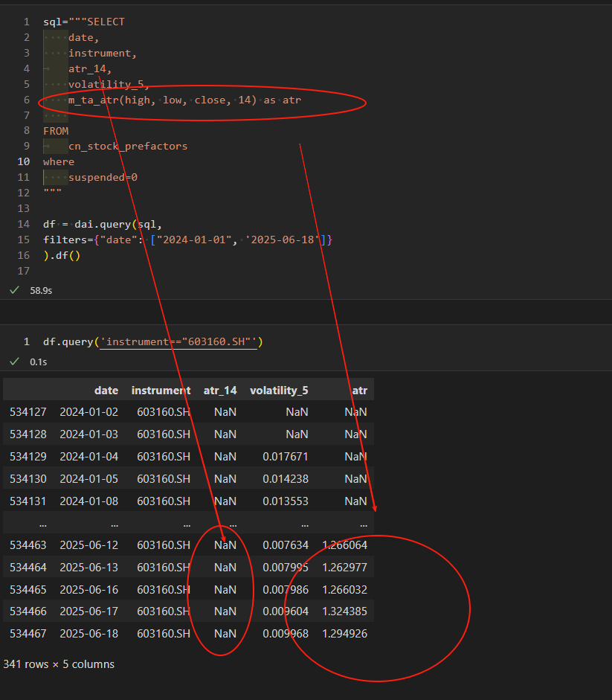Image resolution: width=612 pixels, height=700 pixels.
Task: Click the 58.9s execution time label
Action: pos(40,291)
